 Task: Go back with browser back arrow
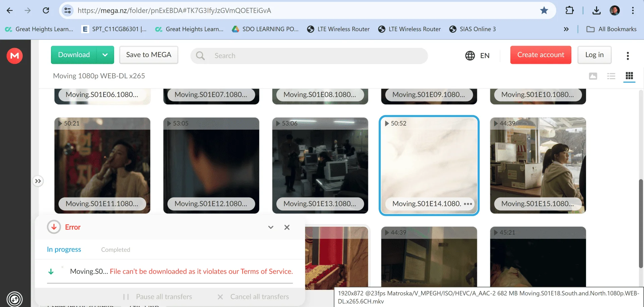10,10
